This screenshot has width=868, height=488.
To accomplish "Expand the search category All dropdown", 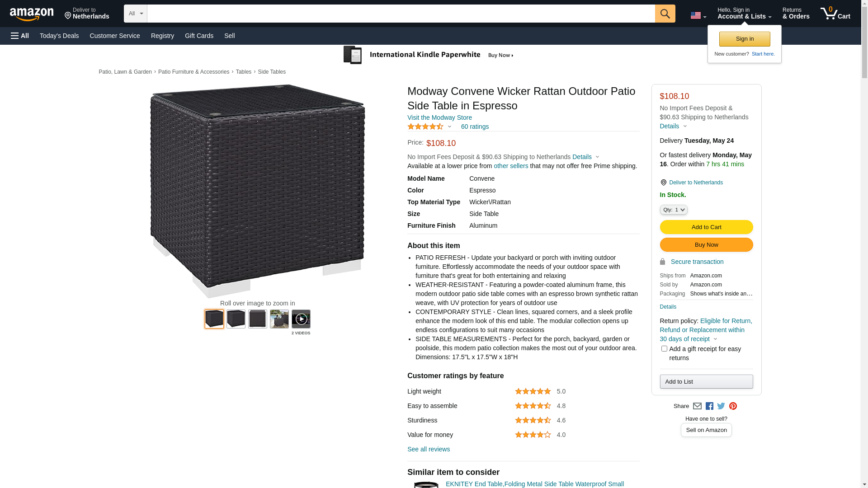I will (x=136, y=14).
